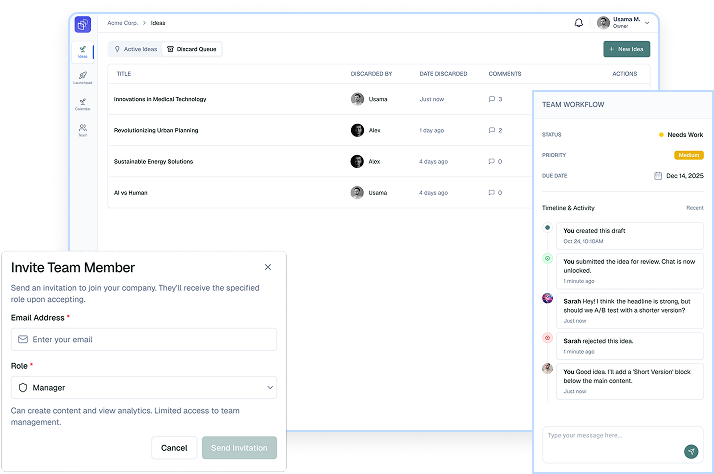Open the Role dropdown showing Manager

(144, 387)
